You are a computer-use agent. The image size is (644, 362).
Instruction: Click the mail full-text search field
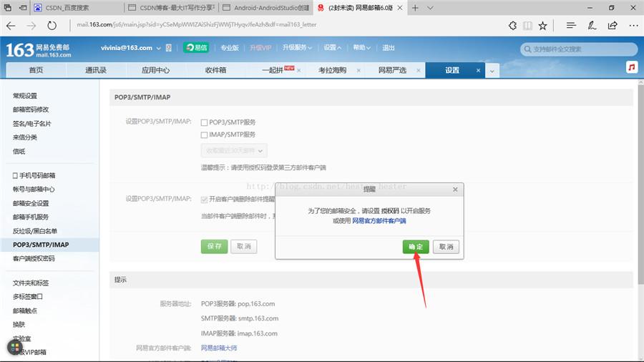coord(579,49)
